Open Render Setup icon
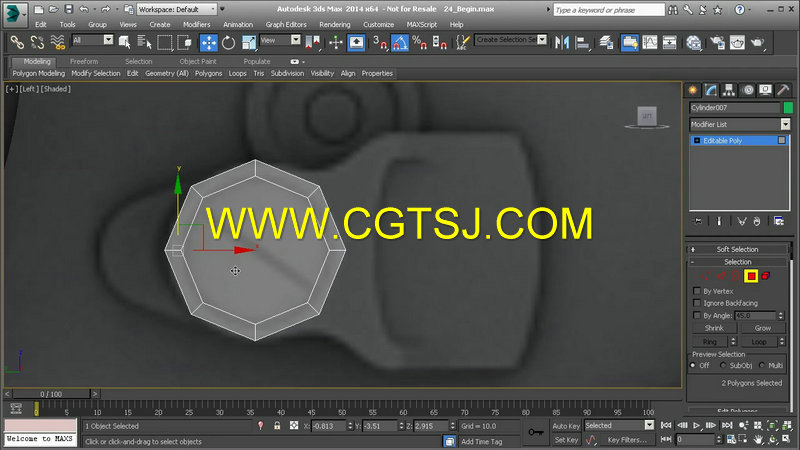 pos(718,42)
